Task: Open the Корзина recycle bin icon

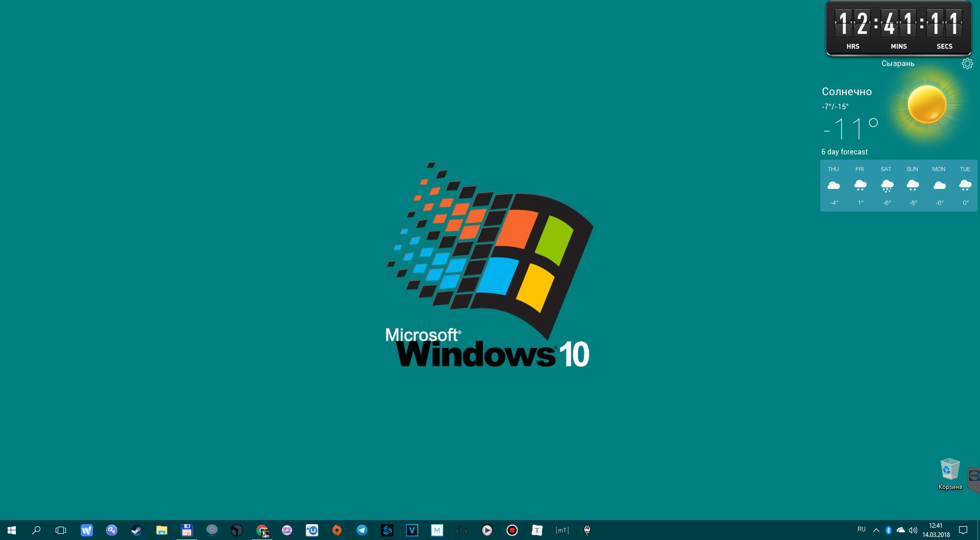Action: 950,474
